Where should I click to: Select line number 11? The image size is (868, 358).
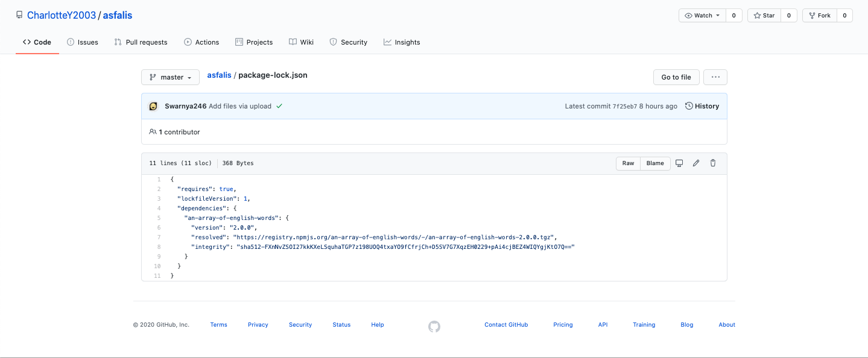[x=157, y=276]
